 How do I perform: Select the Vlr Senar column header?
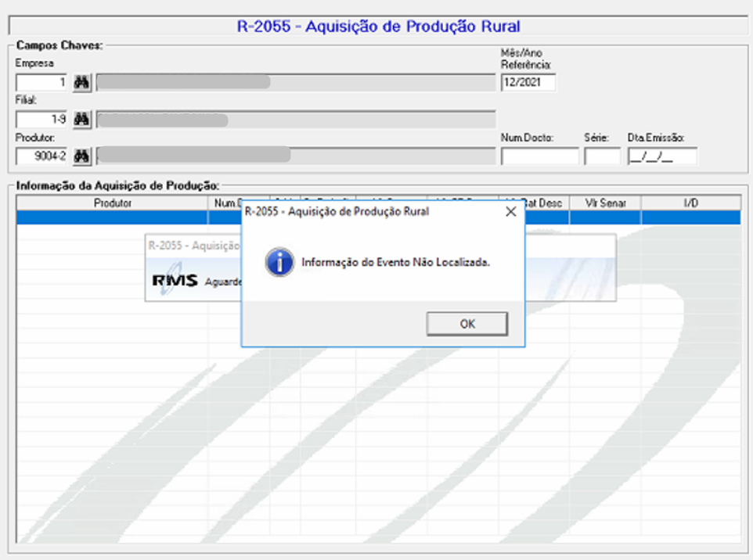click(605, 203)
